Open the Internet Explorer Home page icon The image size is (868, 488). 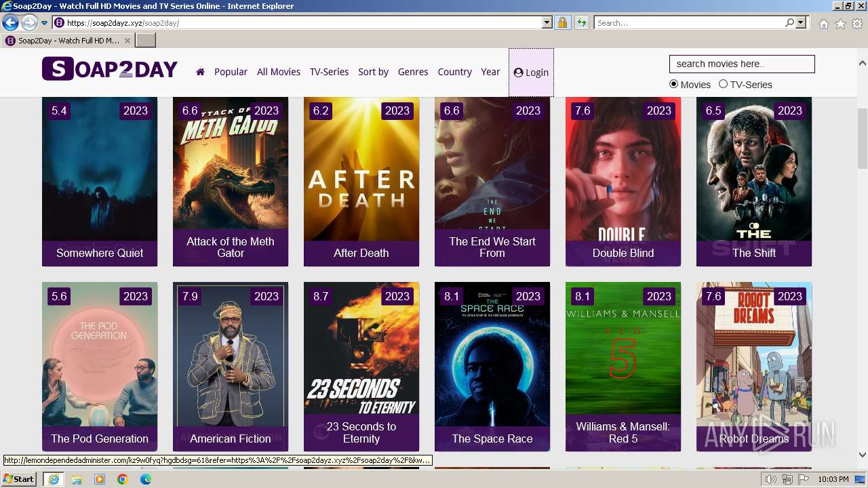click(x=823, y=24)
